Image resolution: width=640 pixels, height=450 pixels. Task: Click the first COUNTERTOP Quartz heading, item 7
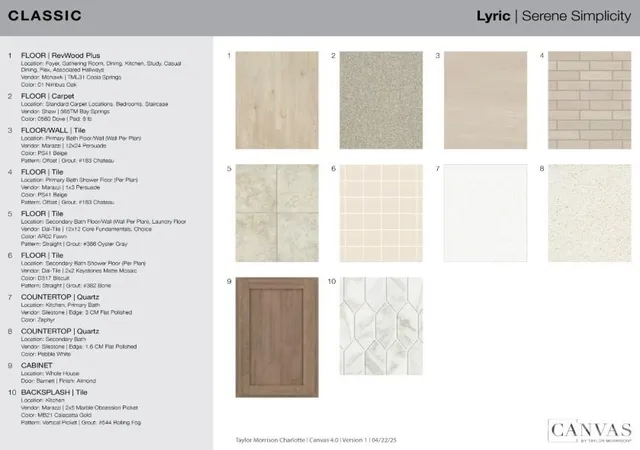click(x=60, y=297)
